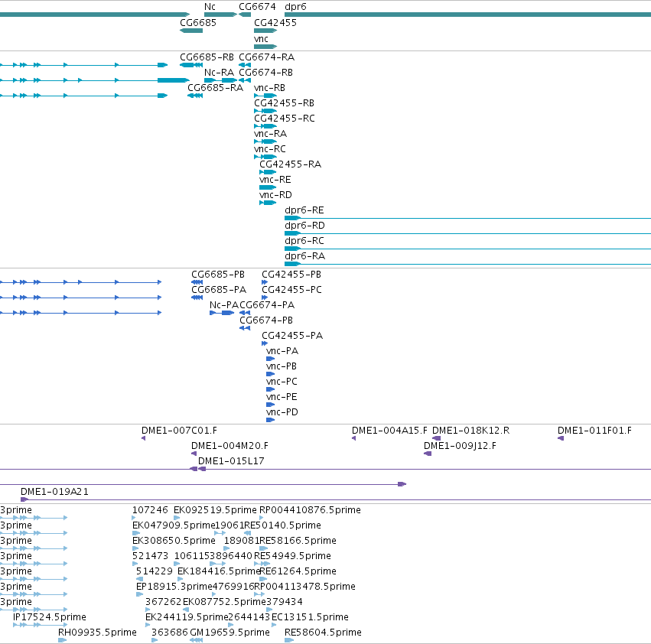
Task: Click the CG6674-PB protein label
Action: pyautogui.click(x=266, y=320)
